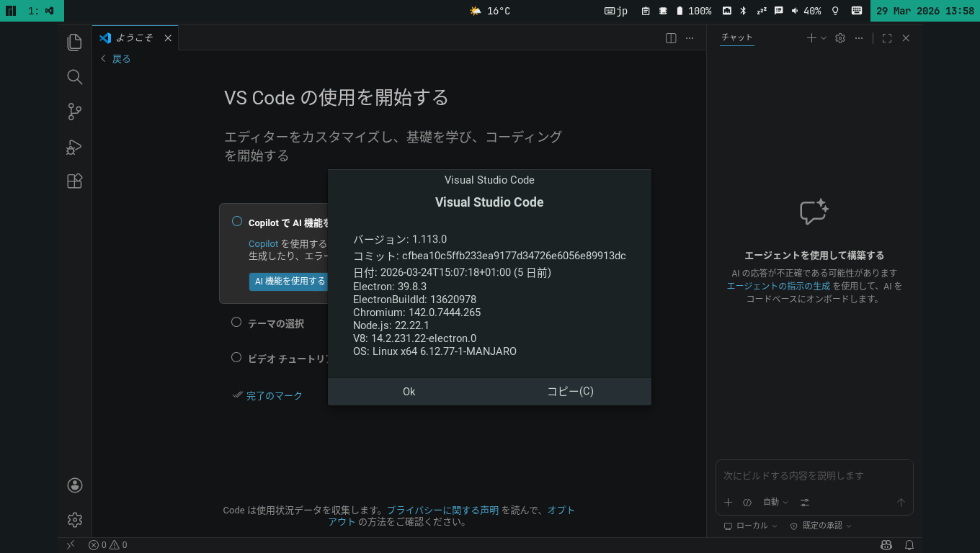Focus the chat input field

click(814, 476)
